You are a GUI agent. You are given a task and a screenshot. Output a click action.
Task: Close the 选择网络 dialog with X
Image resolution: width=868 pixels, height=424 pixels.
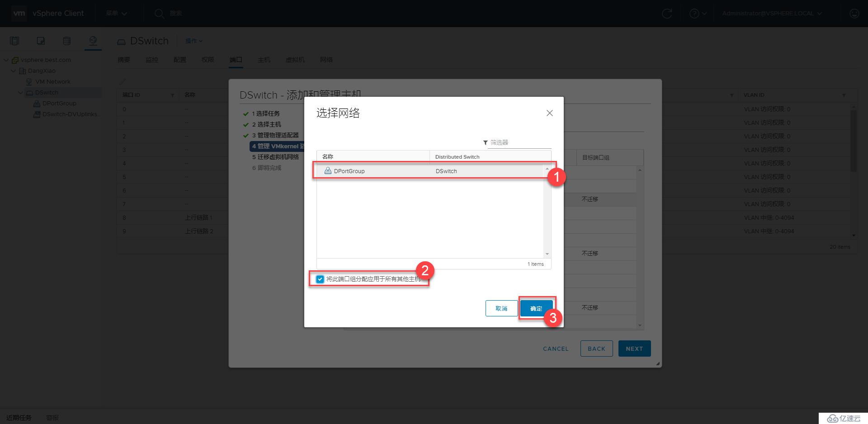(550, 113)
